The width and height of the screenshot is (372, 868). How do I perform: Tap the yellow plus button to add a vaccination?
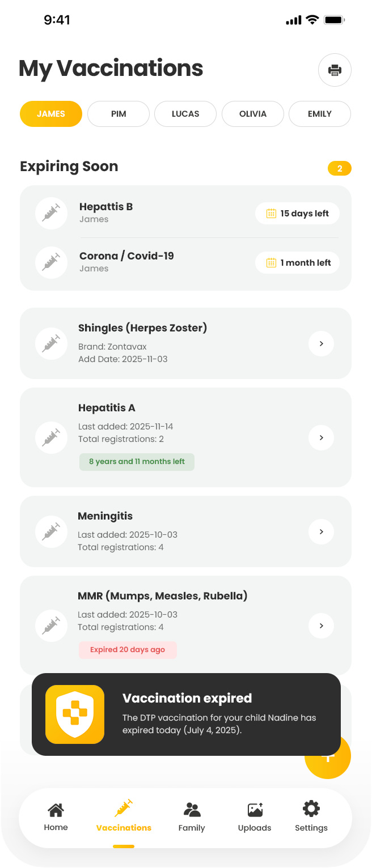click(x=327, y=756)
